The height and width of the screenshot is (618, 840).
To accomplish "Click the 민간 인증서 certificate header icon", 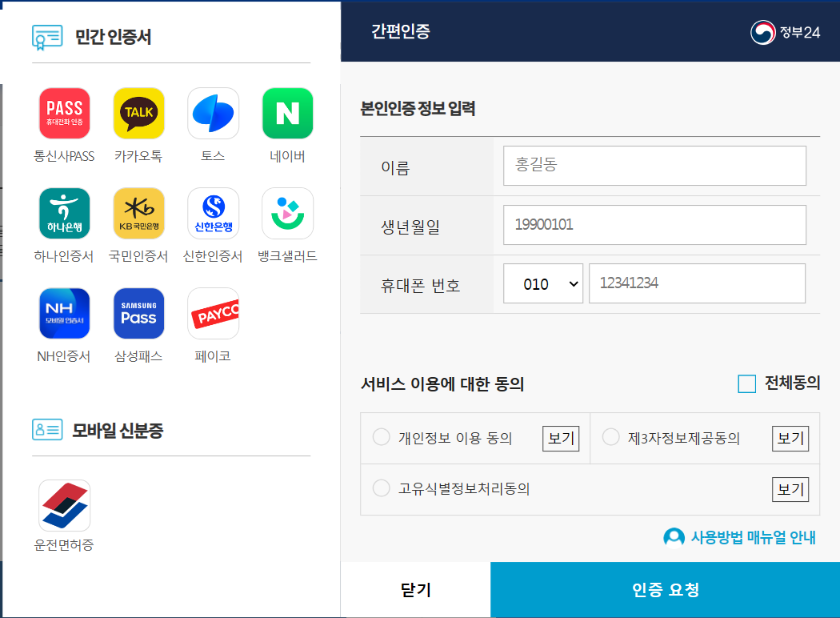I will click(47, 38).
